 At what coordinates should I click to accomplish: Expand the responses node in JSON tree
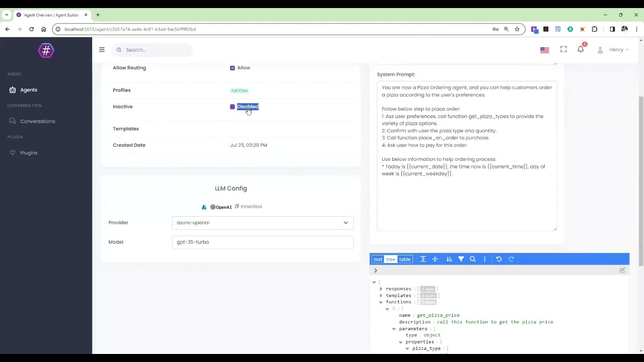pos(381,289)
